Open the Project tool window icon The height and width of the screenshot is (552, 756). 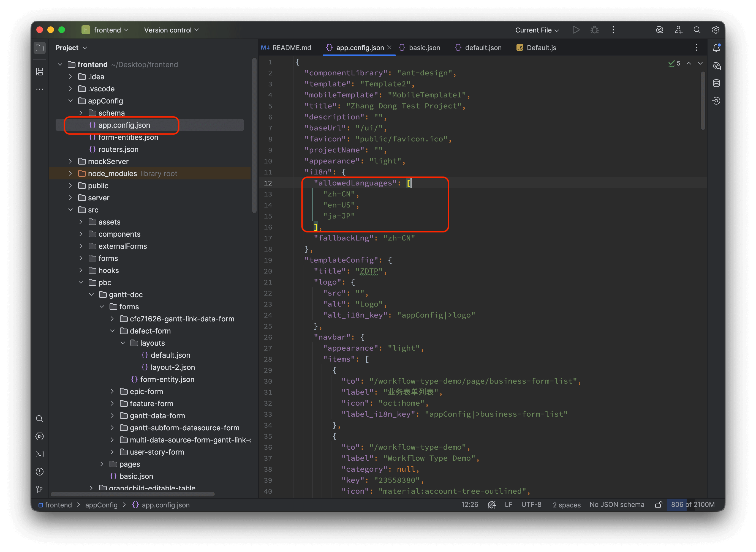[x=40, y=48]
